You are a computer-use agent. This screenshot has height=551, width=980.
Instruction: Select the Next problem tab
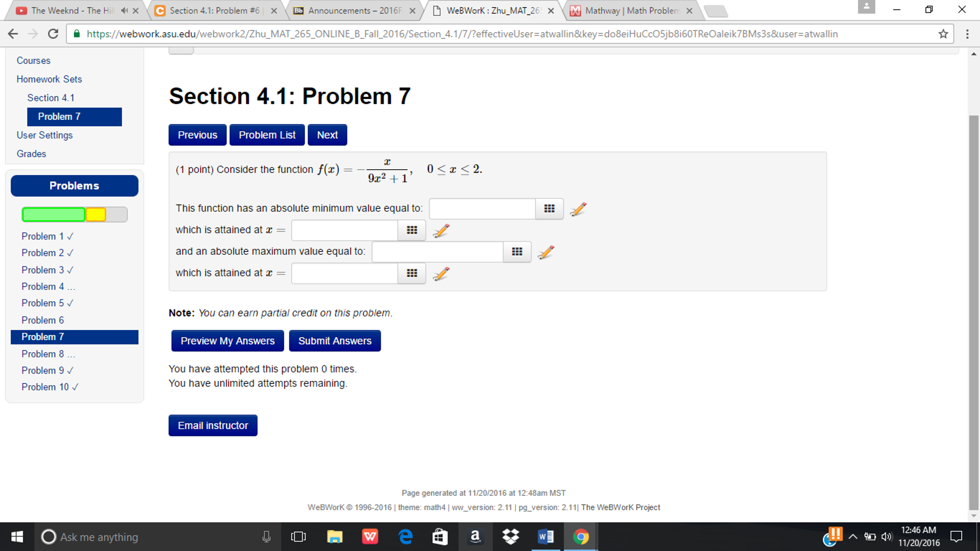pos(328,135)
